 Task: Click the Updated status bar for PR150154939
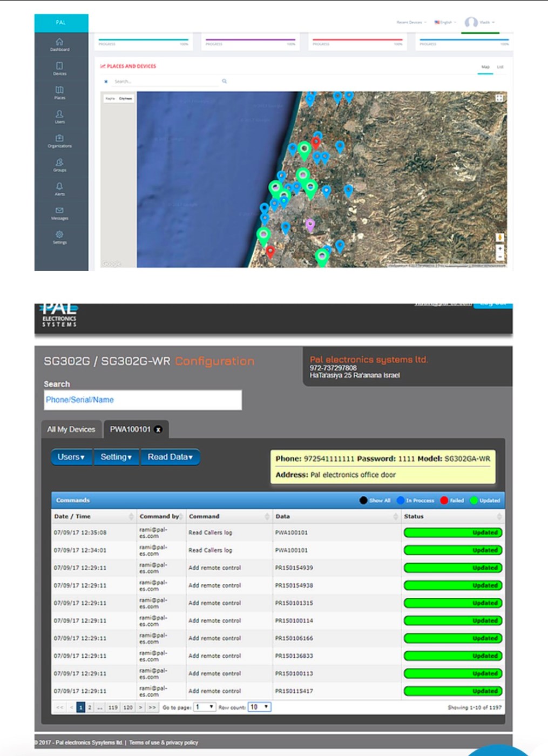tap(453, 568)
